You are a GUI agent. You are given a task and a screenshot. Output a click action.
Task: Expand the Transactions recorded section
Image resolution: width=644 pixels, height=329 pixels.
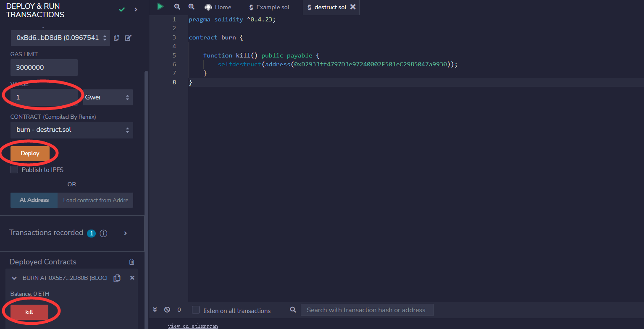(125, 233)
